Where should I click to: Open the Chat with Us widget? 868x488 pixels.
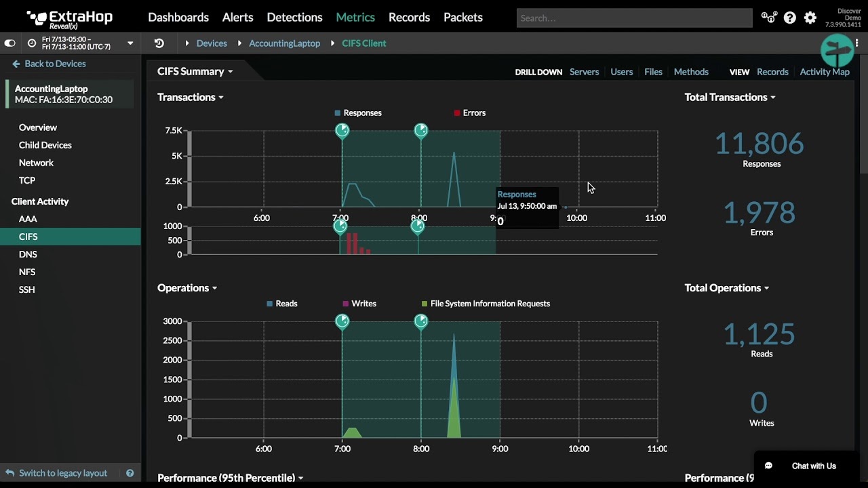pyautogui.click(x=806, y=466)
